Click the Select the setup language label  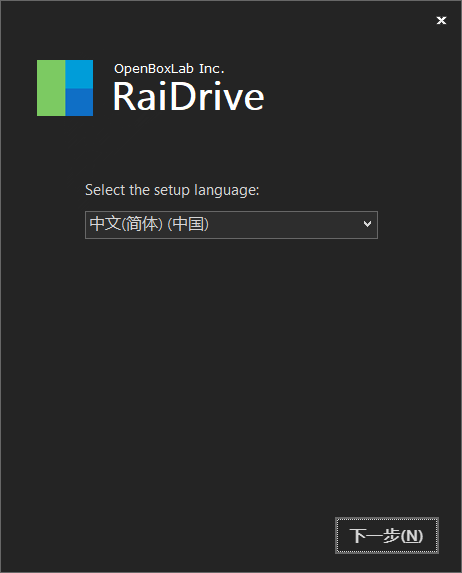(x=172, y=190)
